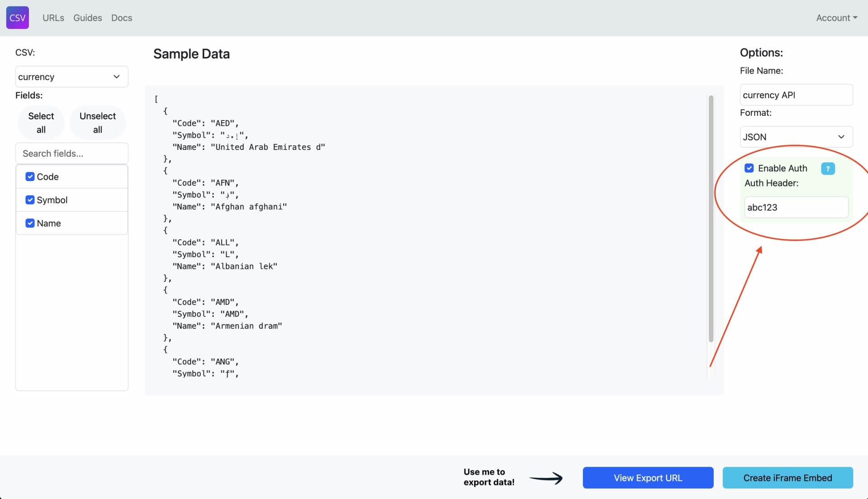The image size is (868, 499).
Task: Disable the Enable Auth option
Action: click(x=749, y=168)
